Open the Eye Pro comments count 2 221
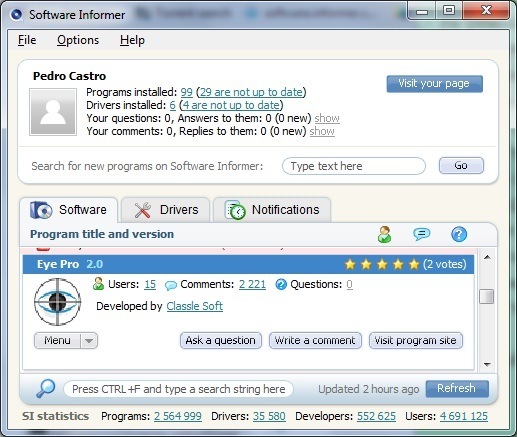This screenshot has width=517, height=437. point(252,284)
